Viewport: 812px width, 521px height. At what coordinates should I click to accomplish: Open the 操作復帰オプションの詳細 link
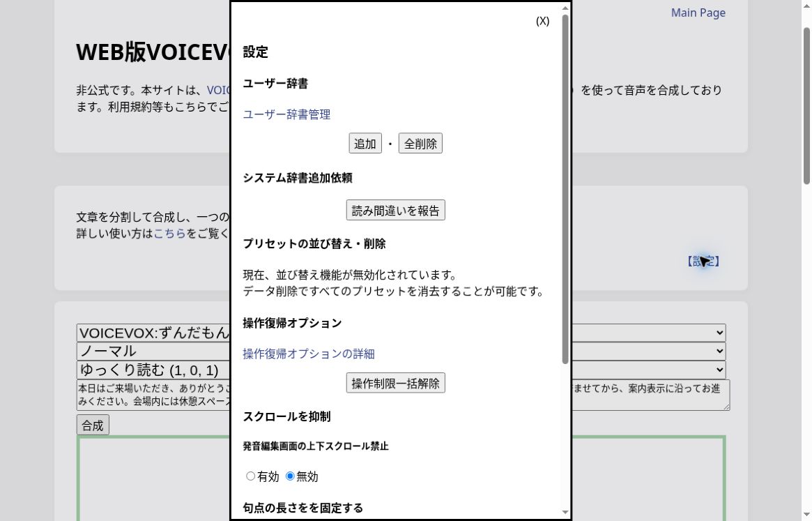coord(309,354)
